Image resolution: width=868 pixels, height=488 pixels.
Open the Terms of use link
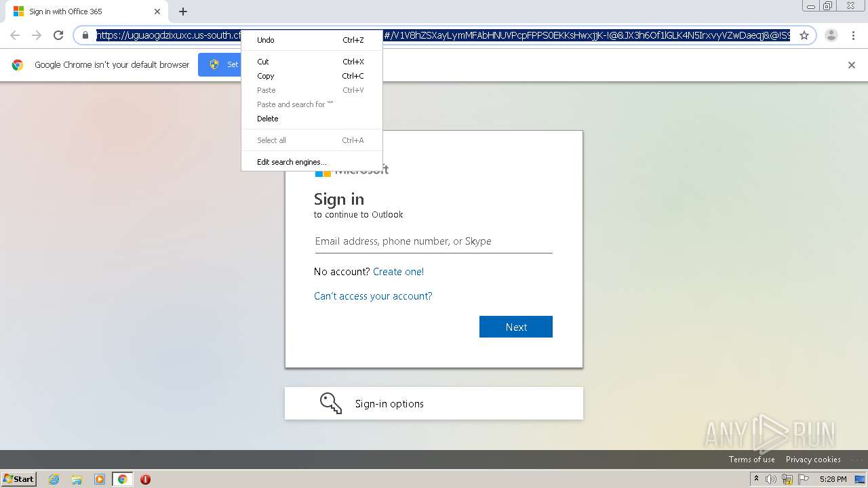[751, 460]
